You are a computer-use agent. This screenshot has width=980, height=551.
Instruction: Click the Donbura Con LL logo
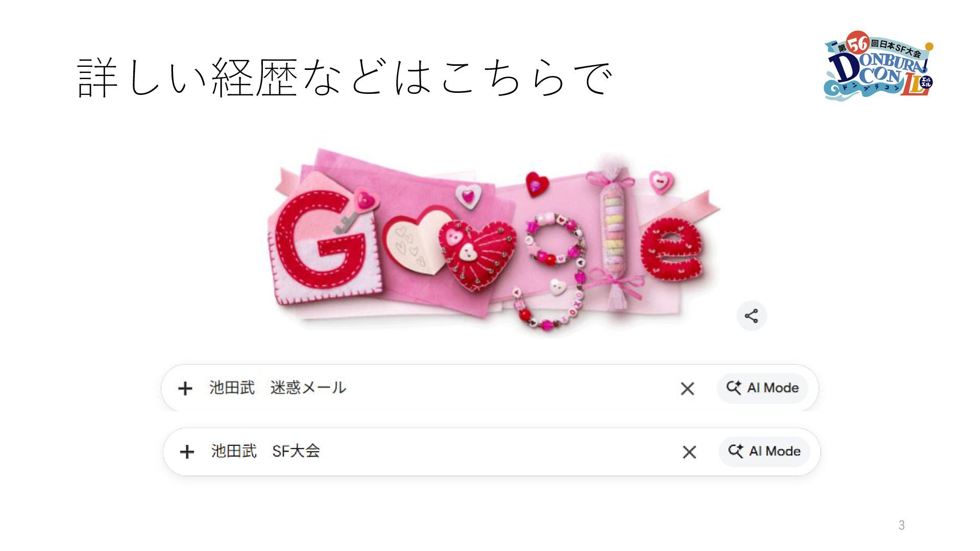(x=878, y=65)
